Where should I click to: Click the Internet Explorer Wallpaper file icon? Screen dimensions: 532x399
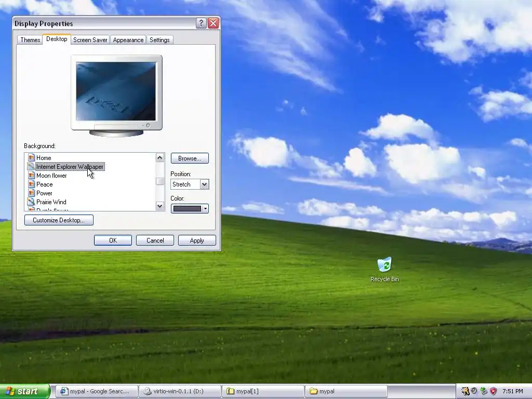(31, 167)
